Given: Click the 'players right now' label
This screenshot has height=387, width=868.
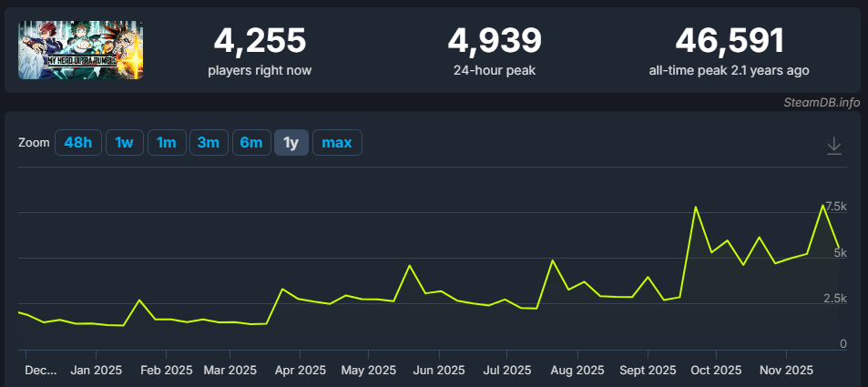Looking at the screenshot, I should [260, 71].
